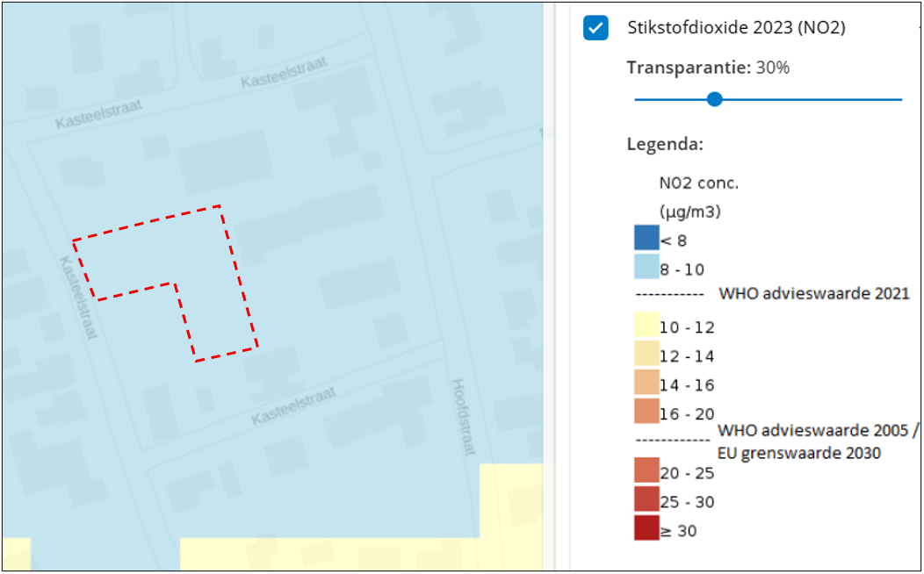
Task: Click the '25 - 30' legend swatch
Action: 646,499
